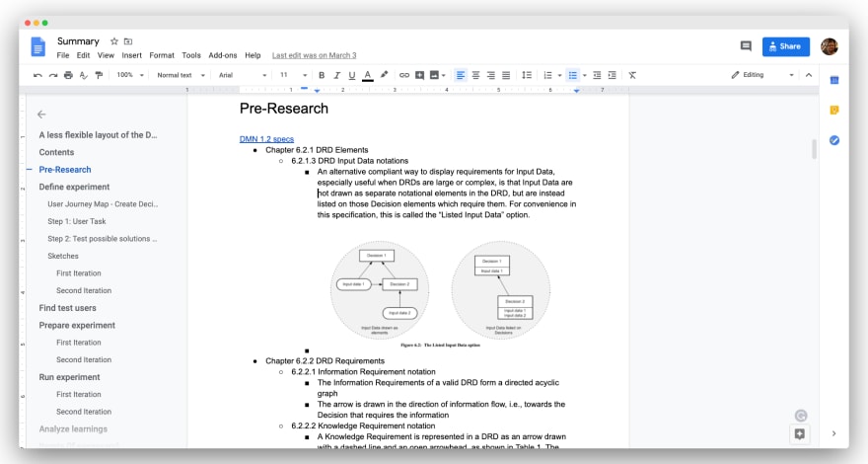This screenshot has width=868, height=464.
Task: Open the Docs home icon
Action: pyautogui.click(x=38, y=47)
